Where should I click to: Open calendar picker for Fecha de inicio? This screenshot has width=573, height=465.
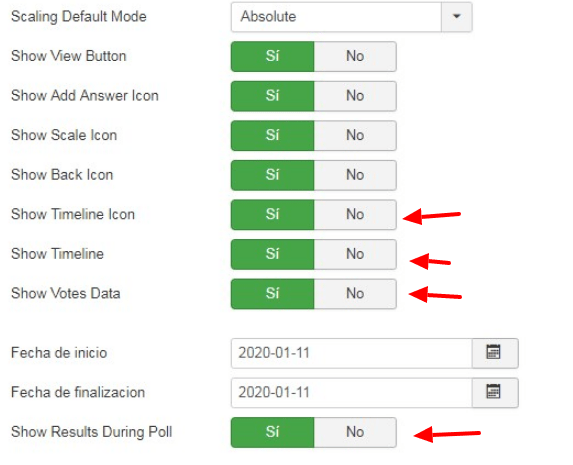coord(495,353)
